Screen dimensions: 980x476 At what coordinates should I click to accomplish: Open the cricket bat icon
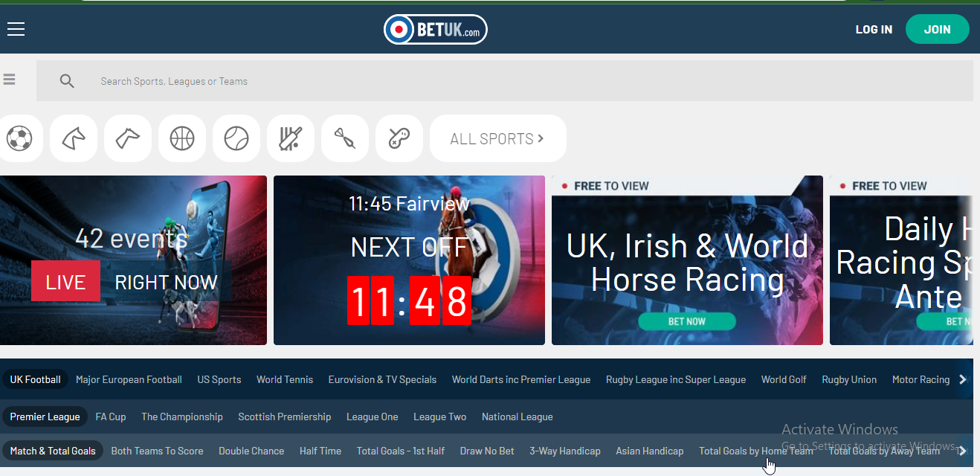click(291, 138)
